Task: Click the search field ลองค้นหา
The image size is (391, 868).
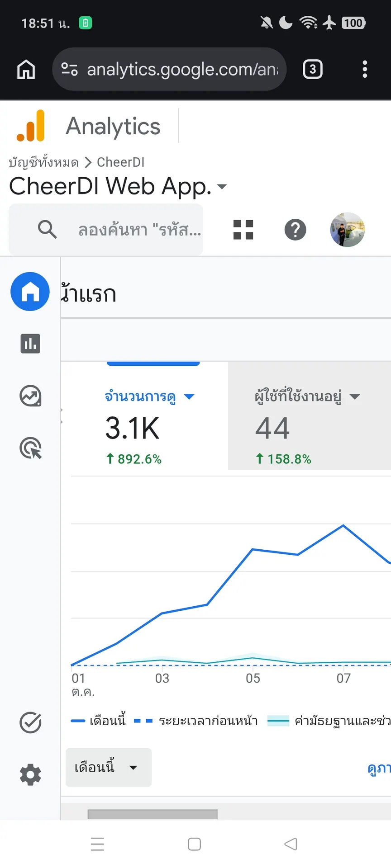Action: click(106, 230)
